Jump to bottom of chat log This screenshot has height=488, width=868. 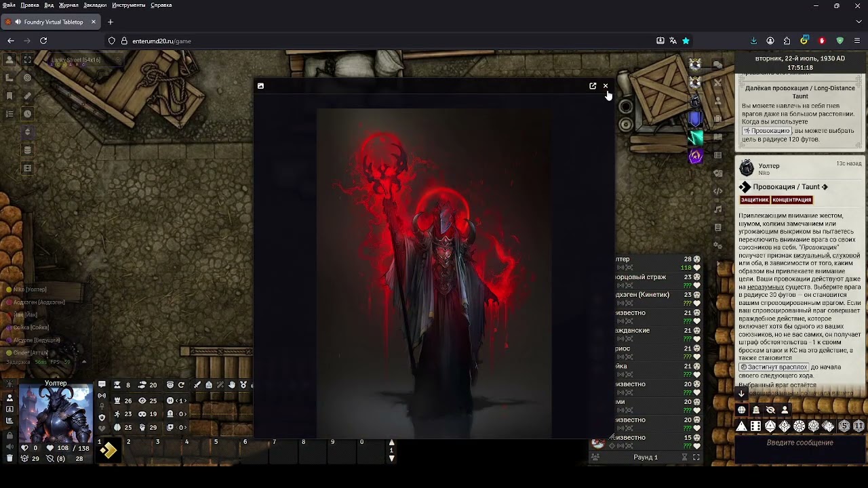click(741, 393)
